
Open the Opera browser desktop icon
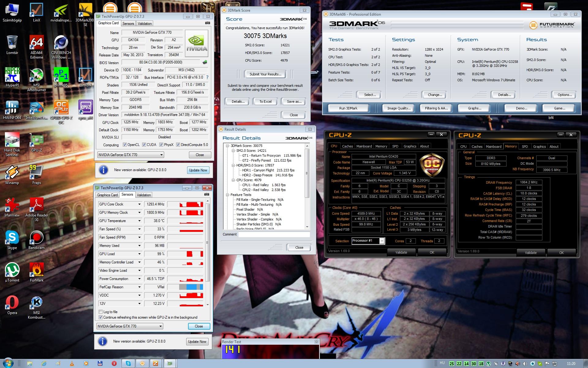[12, 305]
